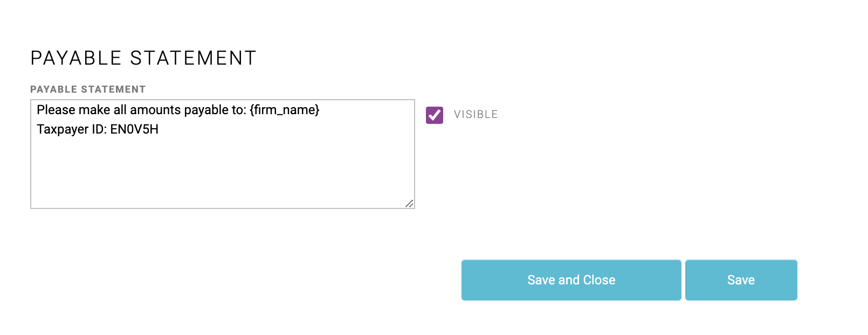Click the PAYABLE STATEMENT heading
The height and width of the screenshot is (335, 868).
tap(143, 58)
